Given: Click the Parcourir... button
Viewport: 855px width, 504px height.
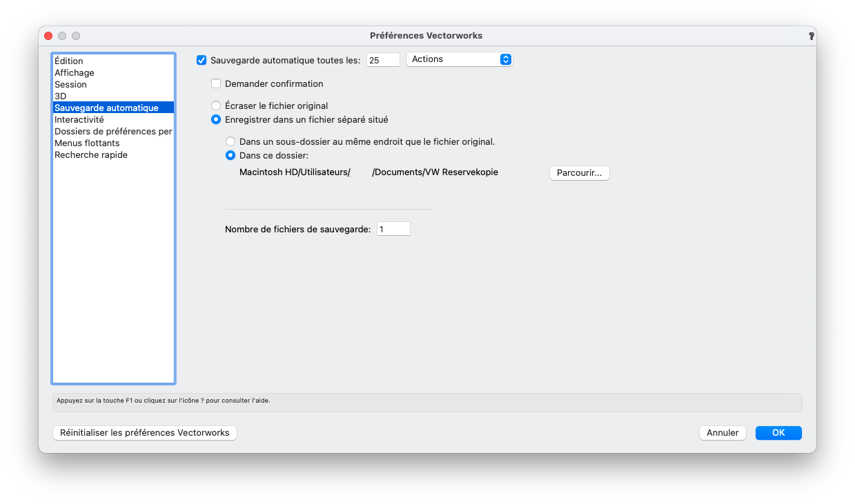Looking at the screenshot, I should [579, 173].
